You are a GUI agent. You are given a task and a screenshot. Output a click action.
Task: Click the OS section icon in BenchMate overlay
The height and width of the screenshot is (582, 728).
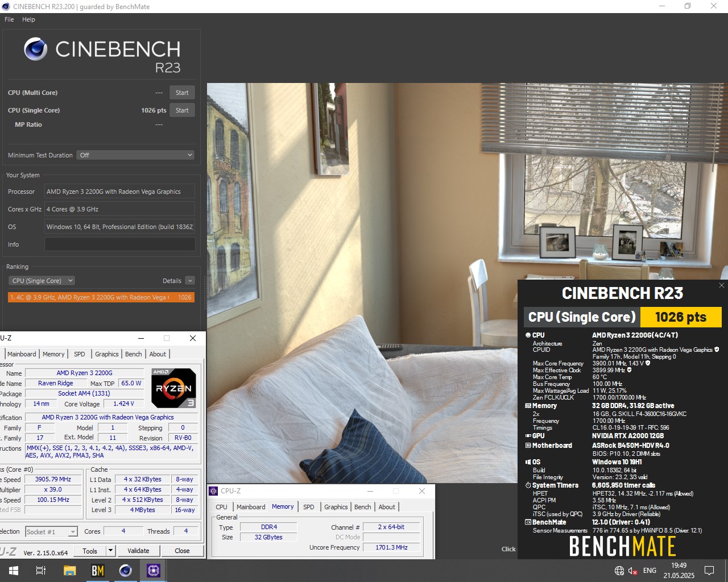click(x=528, y=462)
